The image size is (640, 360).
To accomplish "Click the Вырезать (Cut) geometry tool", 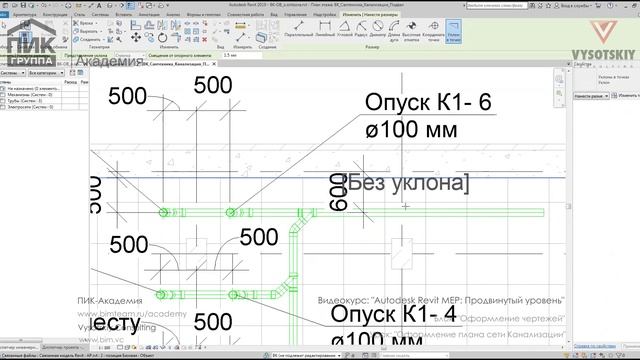I will point(85,31).
